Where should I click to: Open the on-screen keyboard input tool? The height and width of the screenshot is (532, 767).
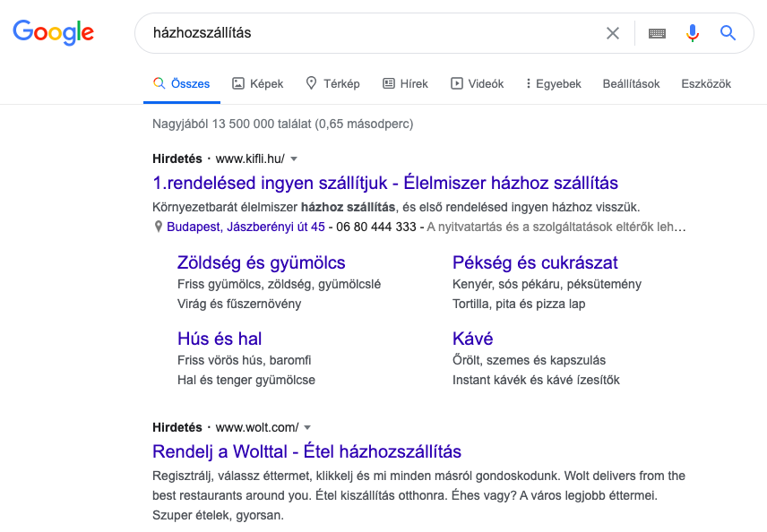point(657,33)
